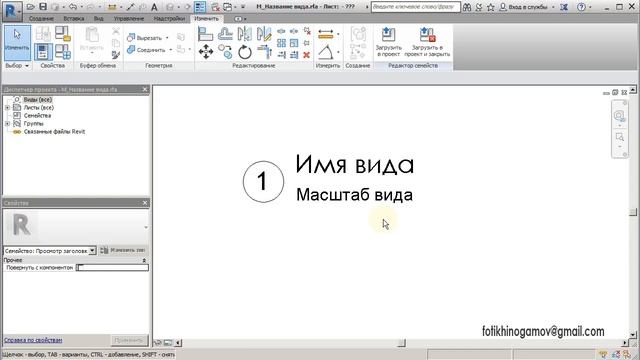Open the Семейство: Просмотр заголовк filter combo box
This screenshot has height=360, width=640.
point(50,251)
